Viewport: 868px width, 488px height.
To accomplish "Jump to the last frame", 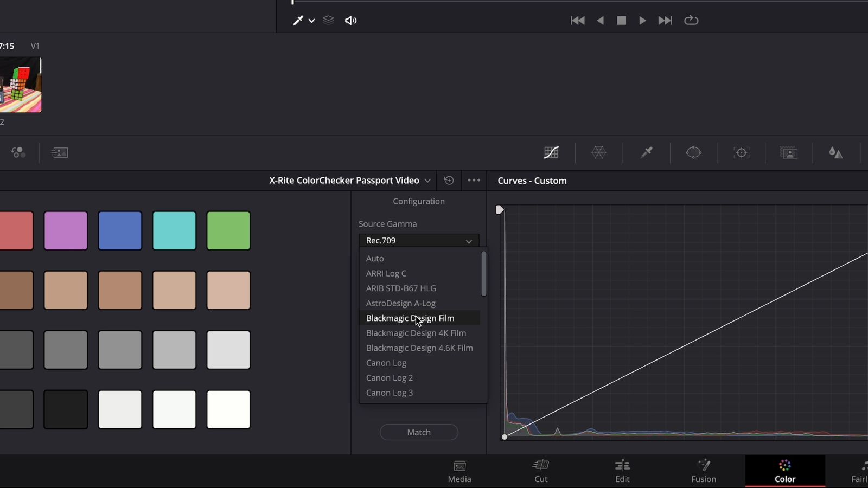I will coord(665,21).
